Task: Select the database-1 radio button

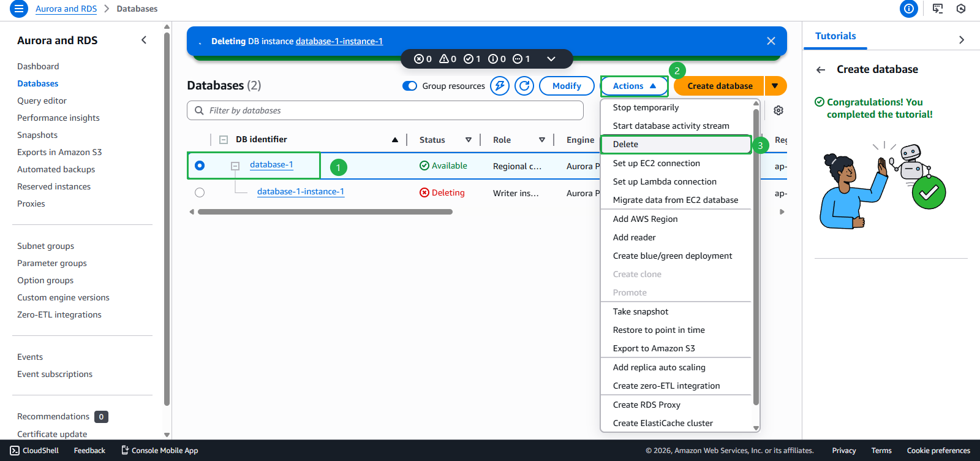Action: (x=200, y=166)
